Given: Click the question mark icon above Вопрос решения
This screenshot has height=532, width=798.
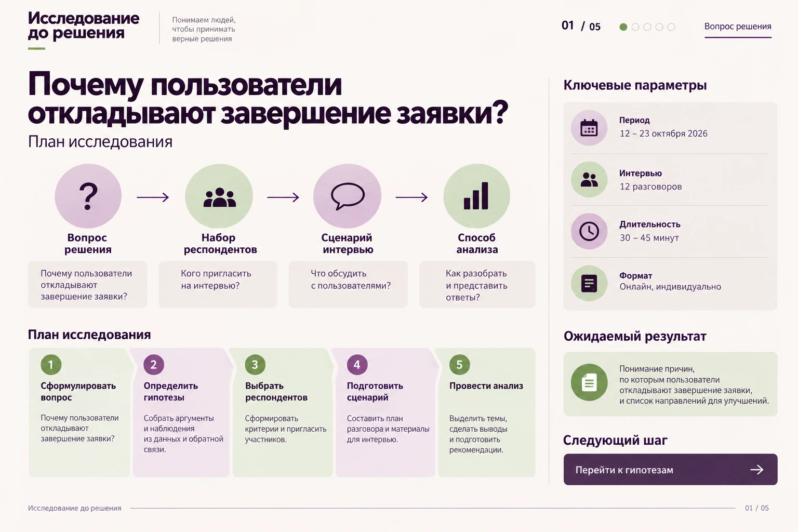Looking at the screenshot, I should pos(88,196).
